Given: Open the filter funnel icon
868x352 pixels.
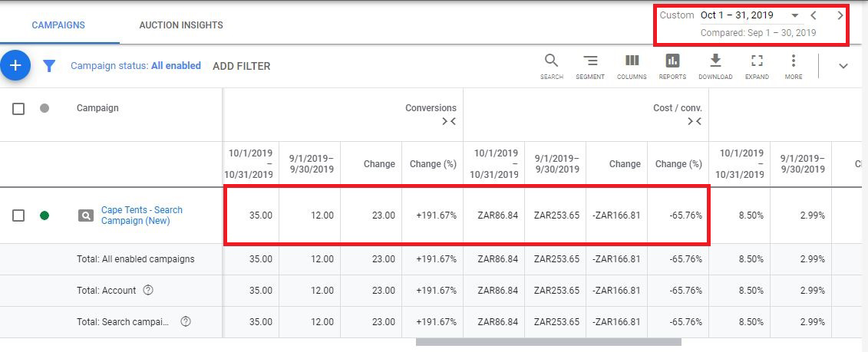Looking at the screenshot, I should [x=49, y=66].
